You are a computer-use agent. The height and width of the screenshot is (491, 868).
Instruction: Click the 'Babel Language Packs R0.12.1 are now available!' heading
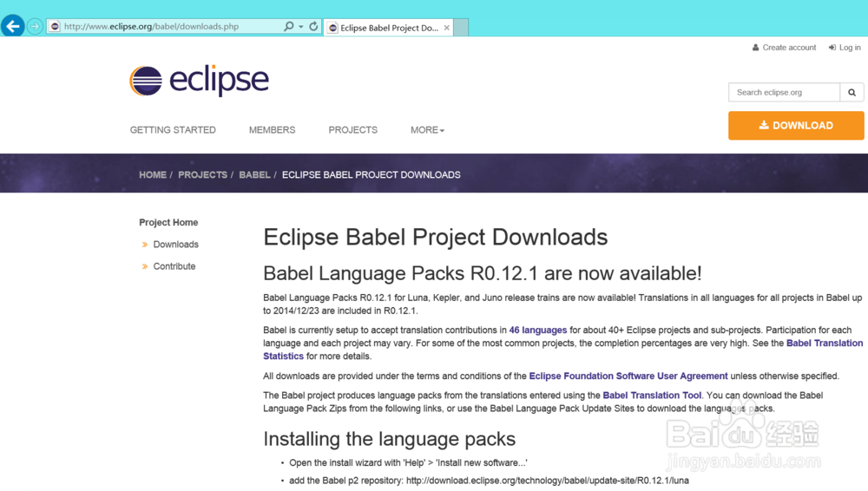pyautogui.click(x=482, y=273)
